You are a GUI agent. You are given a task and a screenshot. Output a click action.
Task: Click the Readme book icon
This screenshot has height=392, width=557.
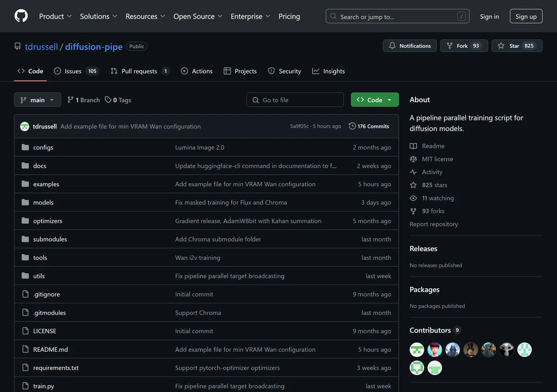(x=413, y=146)
